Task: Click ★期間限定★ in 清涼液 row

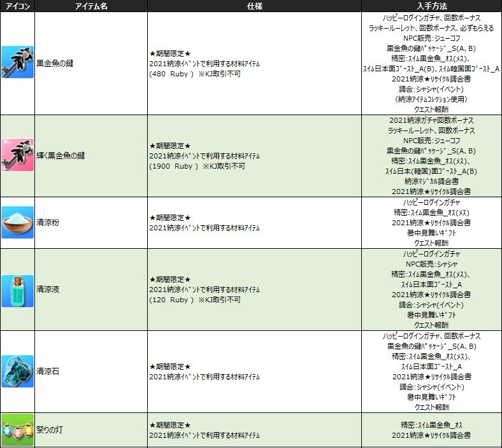Action: coord(170,279)
